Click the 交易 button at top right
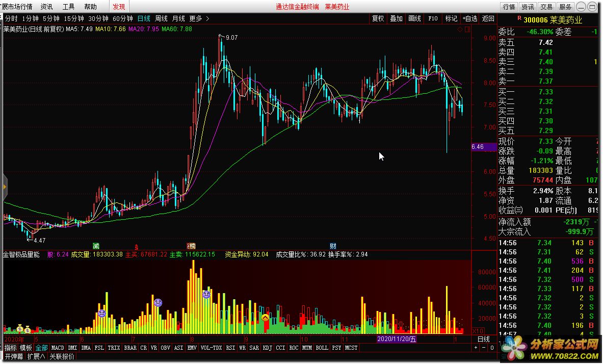Screen dimensions: 603x364 click(x=546, y=7)
